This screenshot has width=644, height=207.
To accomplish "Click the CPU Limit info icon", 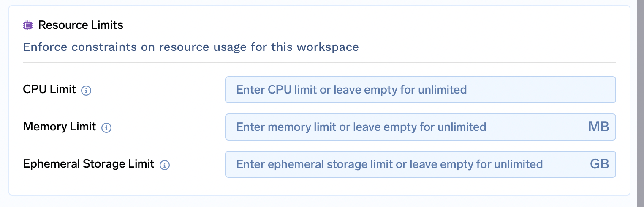I will click(x=86, y=90).
